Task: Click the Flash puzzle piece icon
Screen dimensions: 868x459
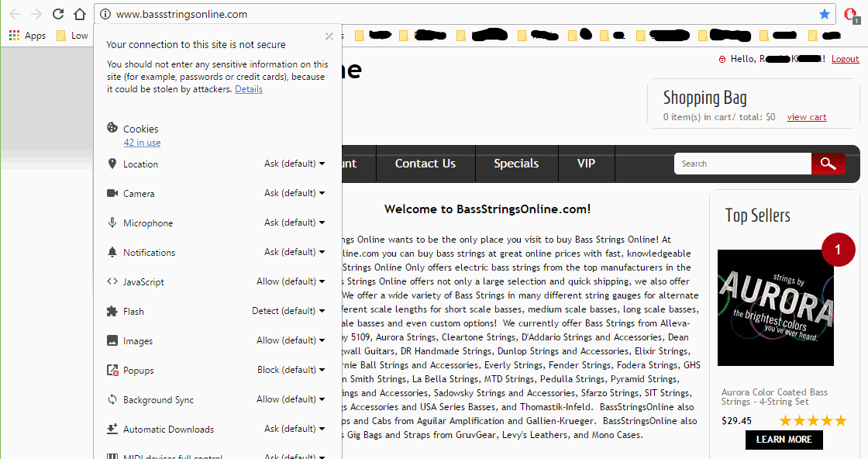Action: tap(112, 311)
